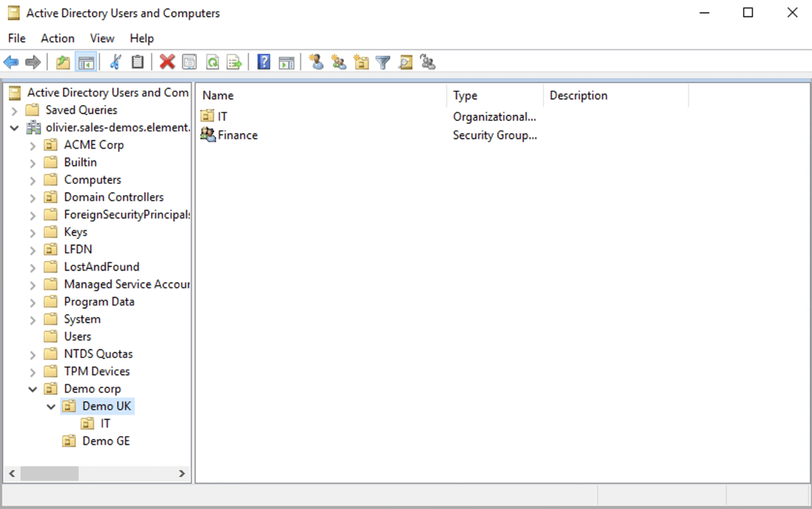Sort by the Type column header
This screenshot has width=812, height=509.
pyautogui.click(x=495, y=95)
